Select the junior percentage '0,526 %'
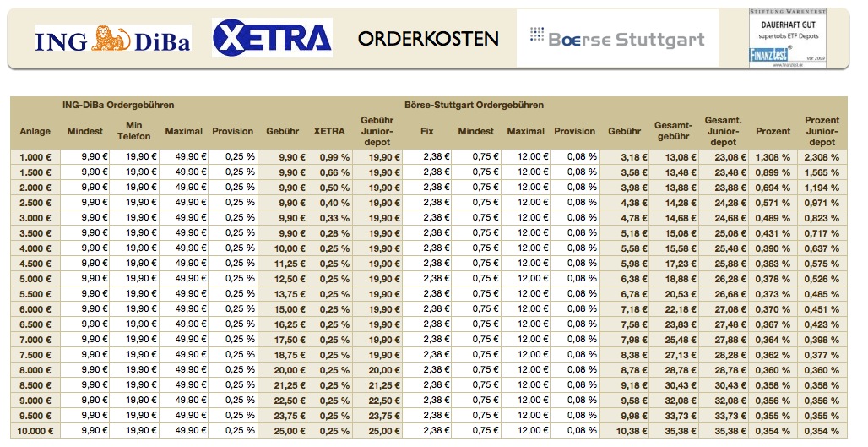 coord(822,279)
